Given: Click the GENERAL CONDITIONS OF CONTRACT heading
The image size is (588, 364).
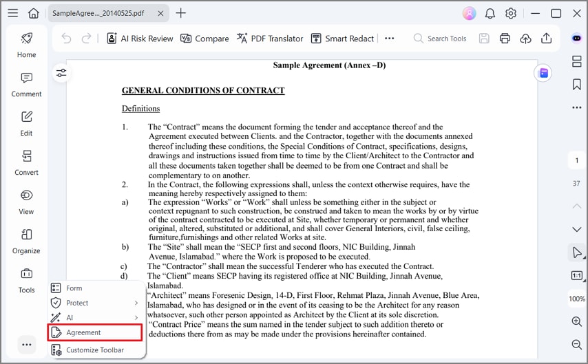Looking at the screenshot, I should tap(203, 90).
